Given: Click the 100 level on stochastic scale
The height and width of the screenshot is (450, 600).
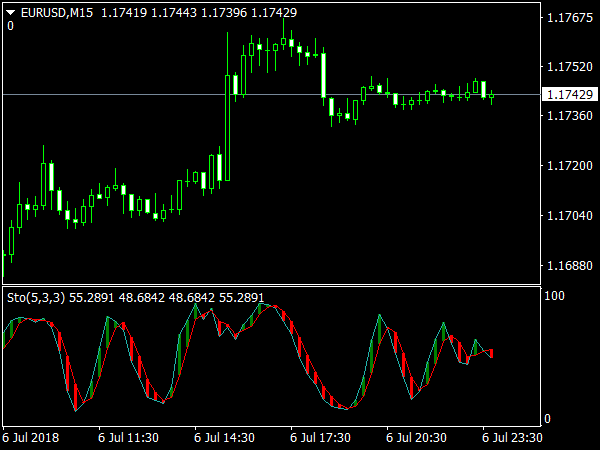Looking at the screenshot, I should click(554, 295).
